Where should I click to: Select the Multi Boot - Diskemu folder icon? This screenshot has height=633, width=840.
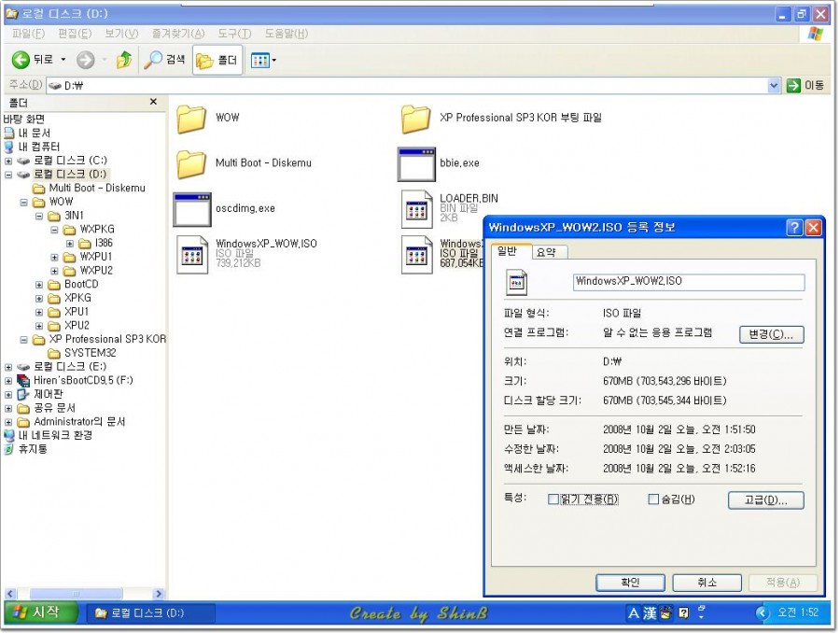(191, 163)
